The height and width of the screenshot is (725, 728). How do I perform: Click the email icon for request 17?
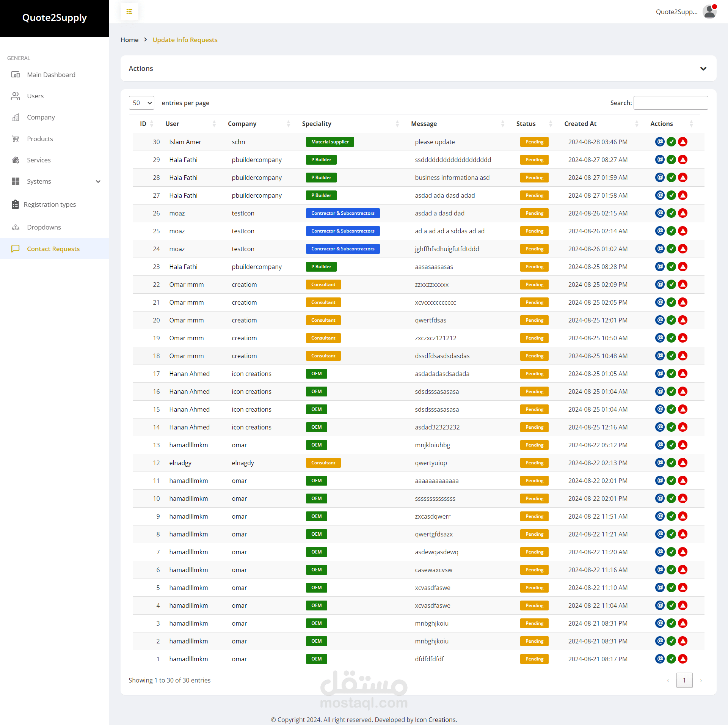[x=660, y=374]
